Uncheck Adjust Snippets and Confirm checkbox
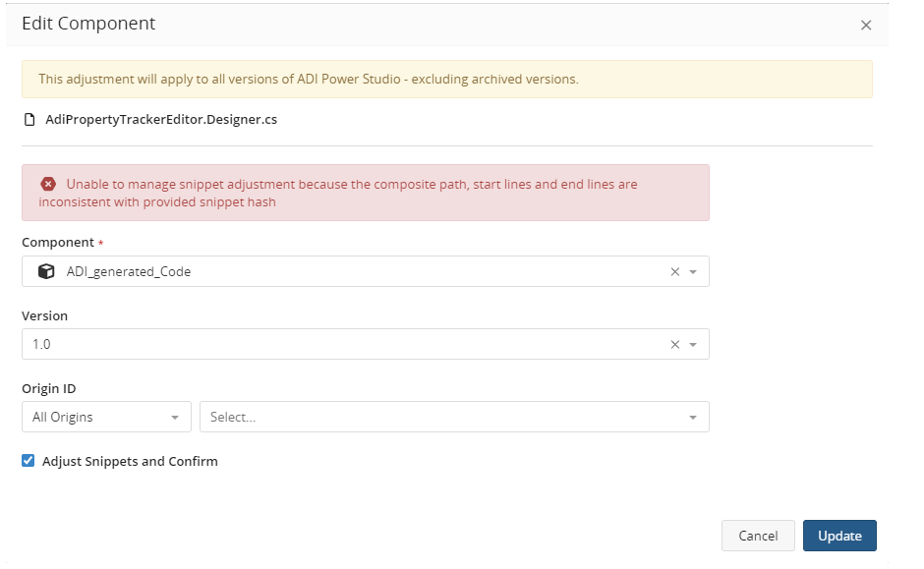 point(28,461)
